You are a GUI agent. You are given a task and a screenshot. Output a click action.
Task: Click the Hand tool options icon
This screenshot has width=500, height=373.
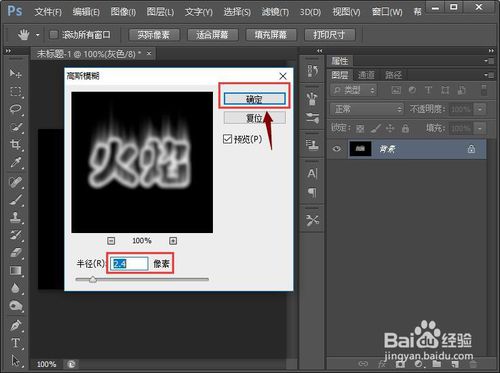click(24, 35)
